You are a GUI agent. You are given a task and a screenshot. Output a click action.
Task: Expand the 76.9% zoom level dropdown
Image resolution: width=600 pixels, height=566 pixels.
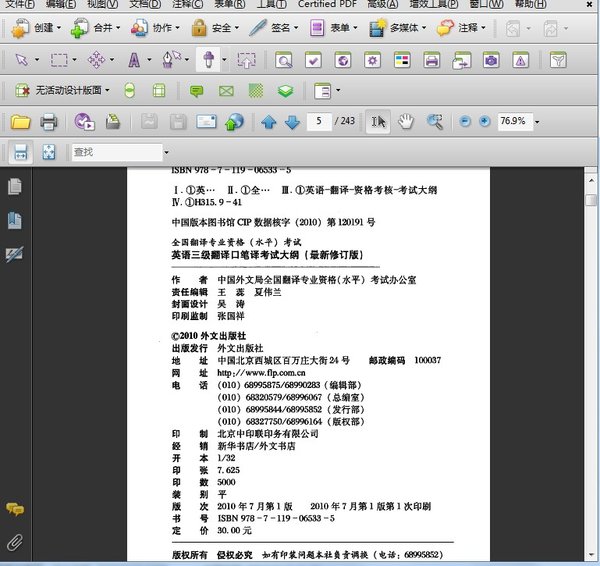537,122
